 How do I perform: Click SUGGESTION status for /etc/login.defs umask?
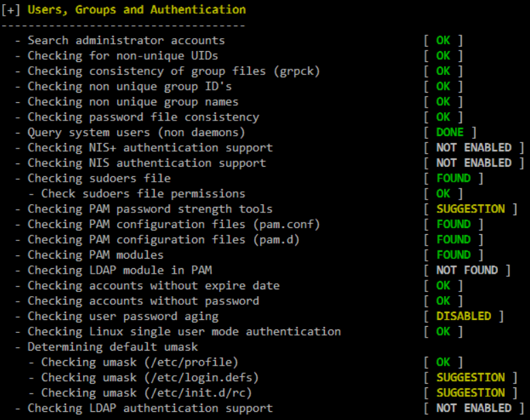coord(471,377)
